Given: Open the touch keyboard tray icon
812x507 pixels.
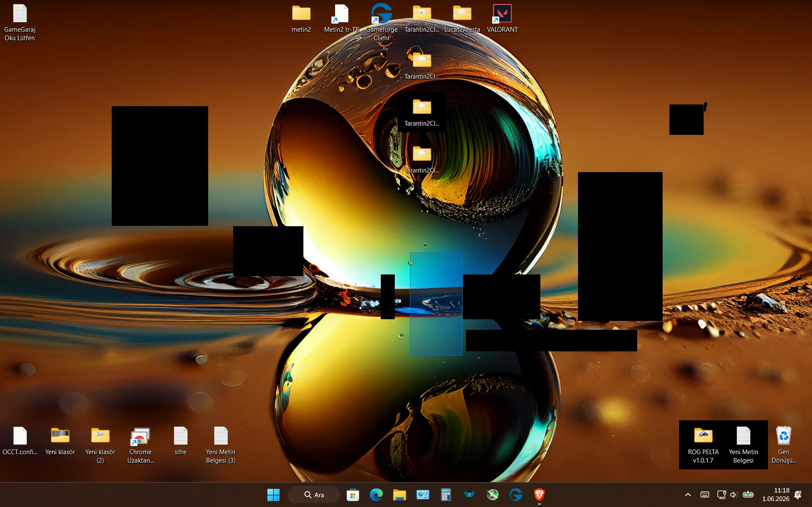Looking at the screenshot, I should coord(705,495).
